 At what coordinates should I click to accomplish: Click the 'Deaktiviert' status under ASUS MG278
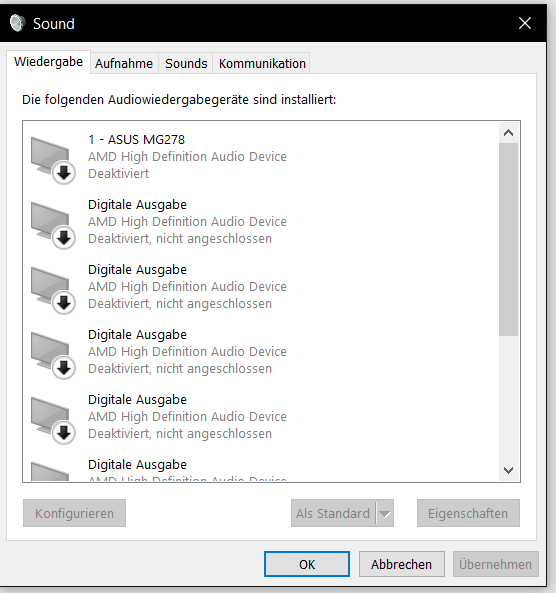(x=118, y=174)
